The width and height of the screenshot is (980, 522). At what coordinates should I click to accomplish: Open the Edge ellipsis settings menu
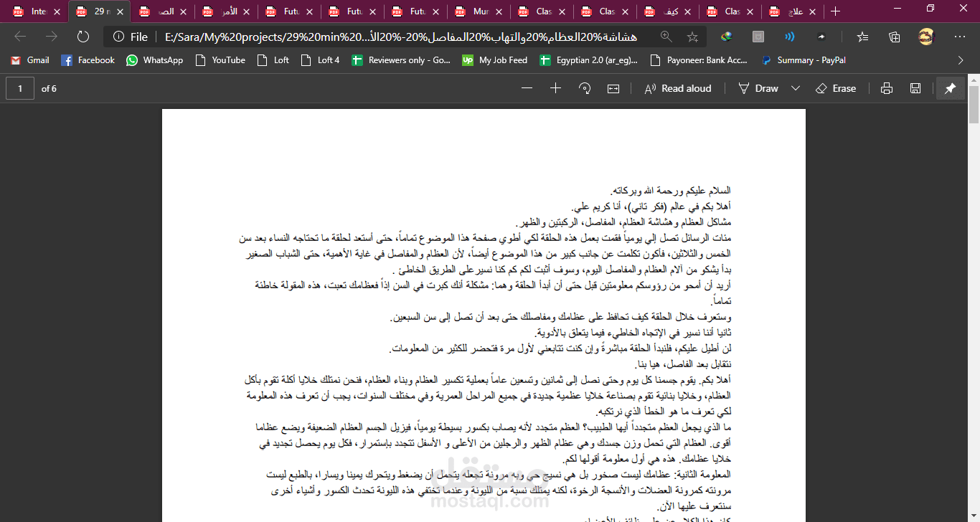[x=959, y=37]
